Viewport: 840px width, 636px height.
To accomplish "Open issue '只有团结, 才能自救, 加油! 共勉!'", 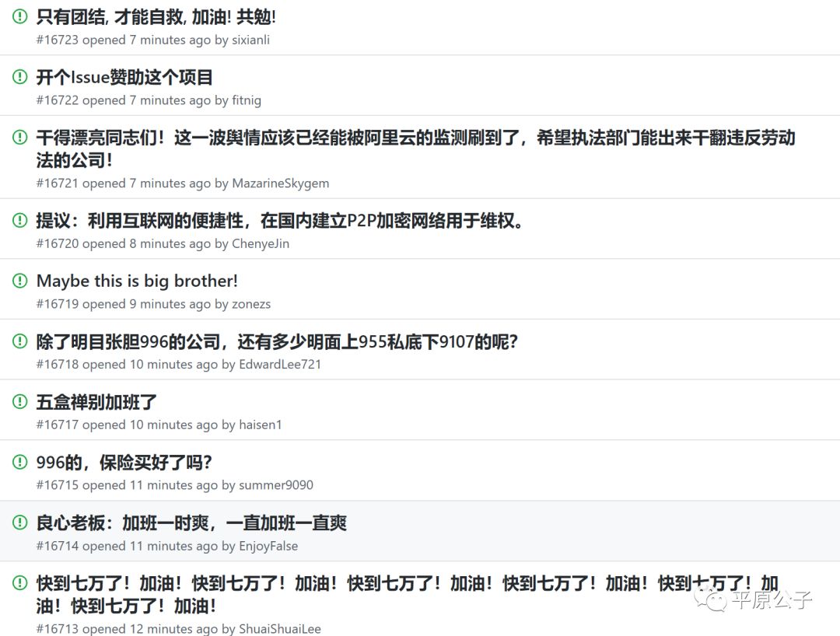I will [156, 17].
